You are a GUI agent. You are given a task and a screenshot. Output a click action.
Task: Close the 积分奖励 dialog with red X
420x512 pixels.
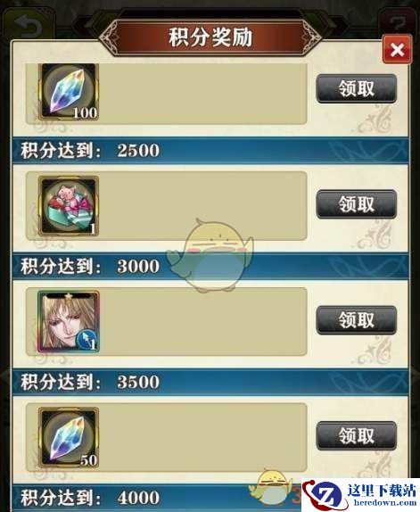click(397, 50)
